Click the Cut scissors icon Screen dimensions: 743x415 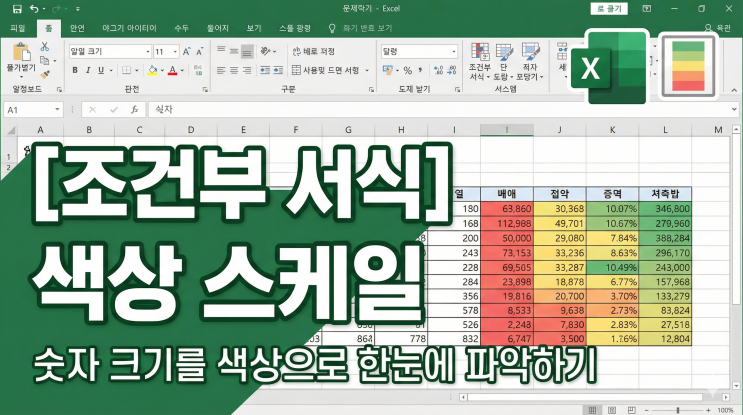[45, 46]
